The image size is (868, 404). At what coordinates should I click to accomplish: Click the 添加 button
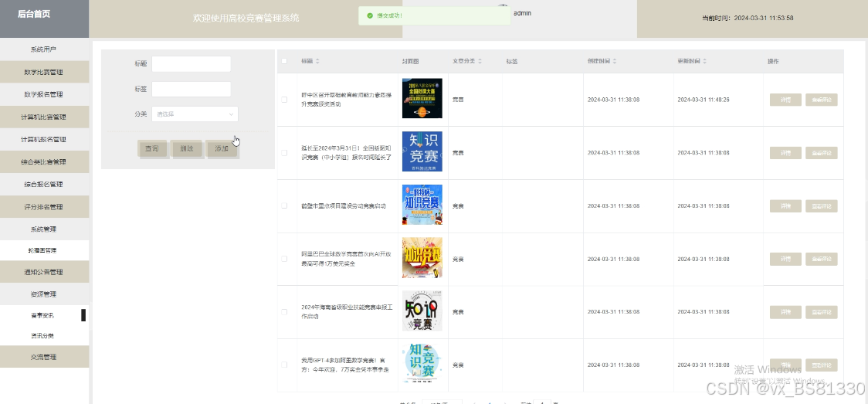222,148
